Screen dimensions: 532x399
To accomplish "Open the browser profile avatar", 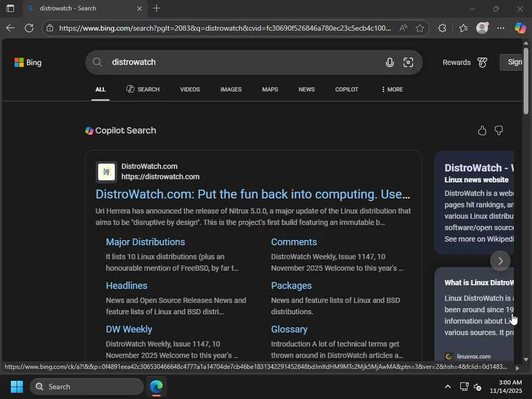I will pos(482,28).
